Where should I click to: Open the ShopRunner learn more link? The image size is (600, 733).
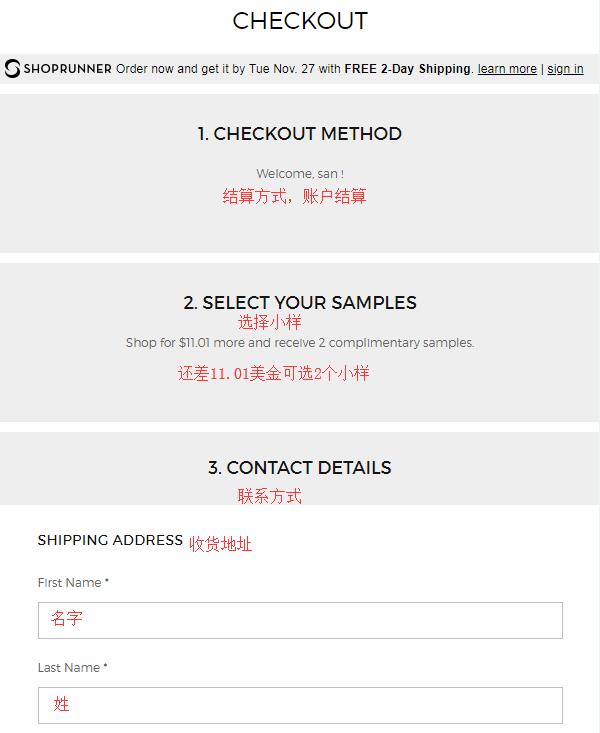tap(507, 69)
